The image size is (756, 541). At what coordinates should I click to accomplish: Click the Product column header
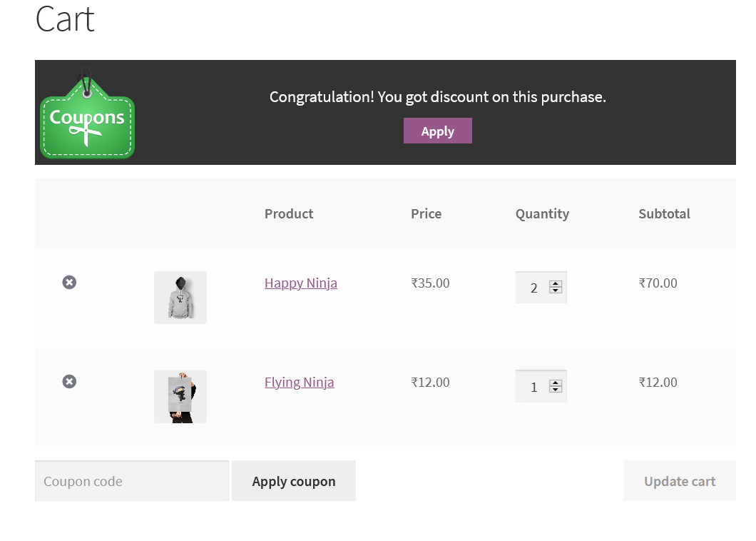pos(288,213)
